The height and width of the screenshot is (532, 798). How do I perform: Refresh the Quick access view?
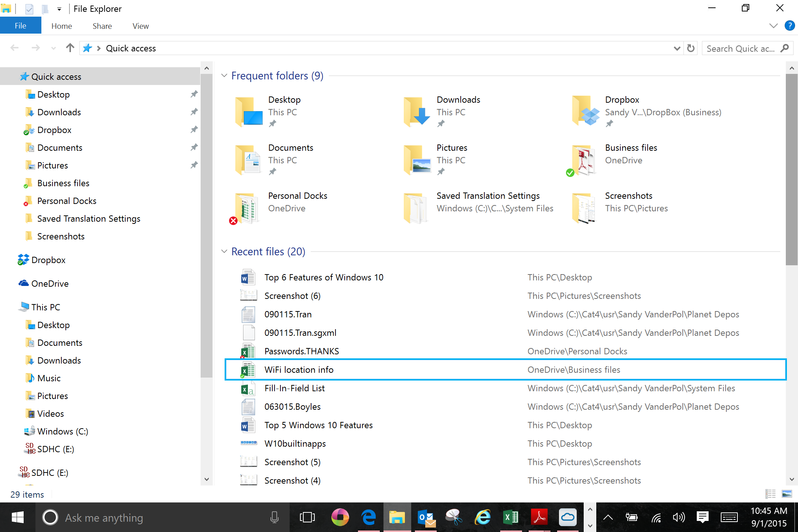(x=691, y=48)
